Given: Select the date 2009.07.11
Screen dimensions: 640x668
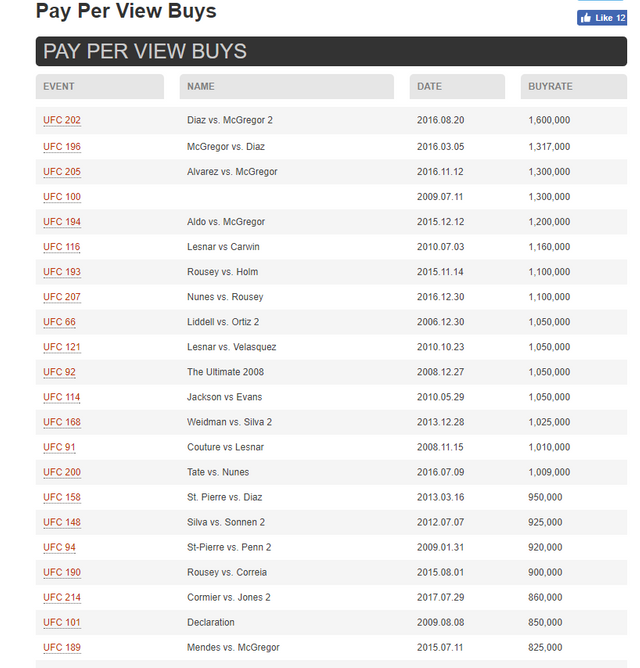Looking at the screenshot, I should pos(440,197).
